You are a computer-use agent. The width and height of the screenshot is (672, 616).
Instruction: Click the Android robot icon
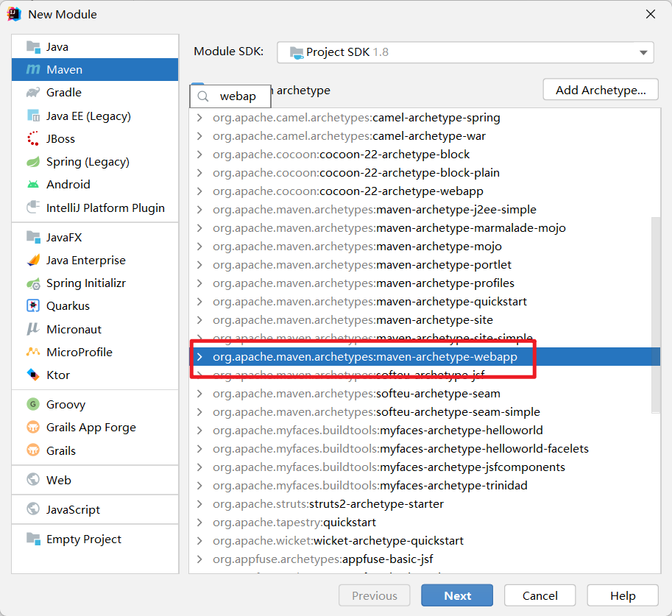tap(33, 184)
